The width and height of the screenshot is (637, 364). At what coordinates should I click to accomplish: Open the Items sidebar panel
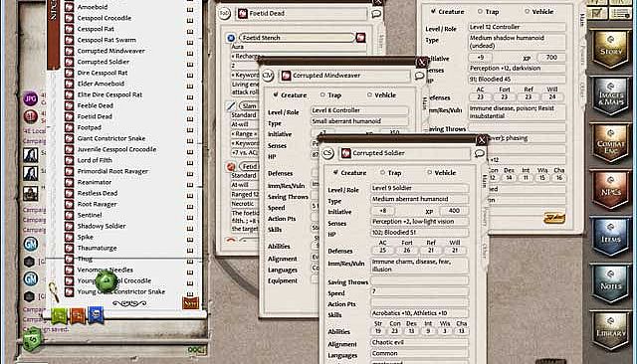pyautogui.click(x=610, y=238)
